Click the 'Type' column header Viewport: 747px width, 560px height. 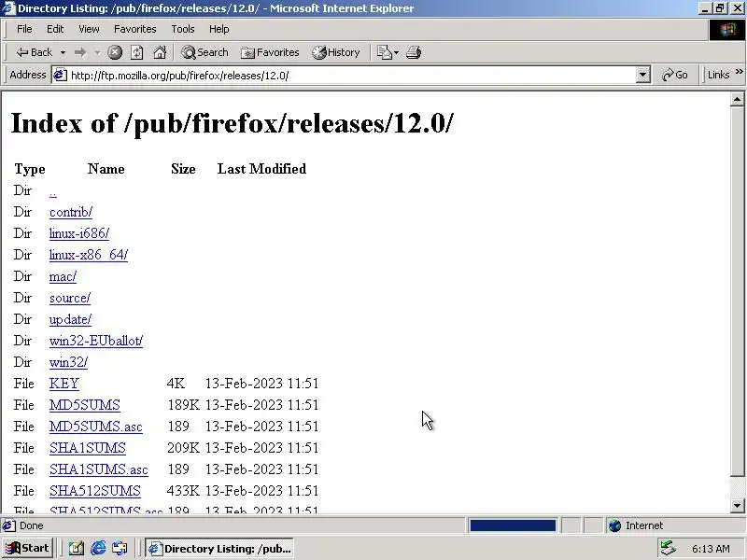click(30, 169)
